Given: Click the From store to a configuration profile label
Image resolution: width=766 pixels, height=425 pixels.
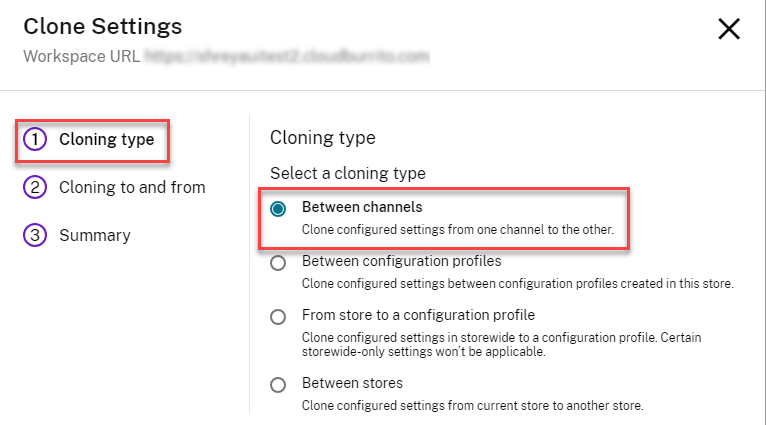Looking at the screenshot, I should 418,315.
